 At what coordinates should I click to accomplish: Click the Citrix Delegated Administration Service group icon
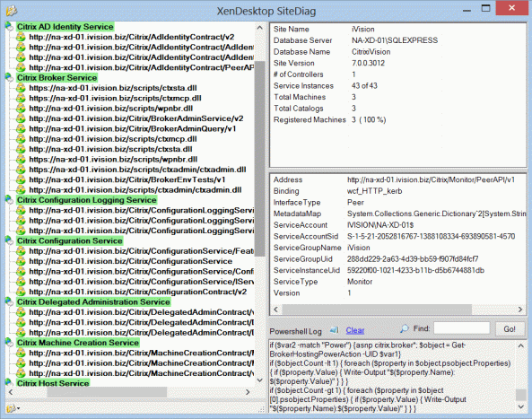coord(9,301)
